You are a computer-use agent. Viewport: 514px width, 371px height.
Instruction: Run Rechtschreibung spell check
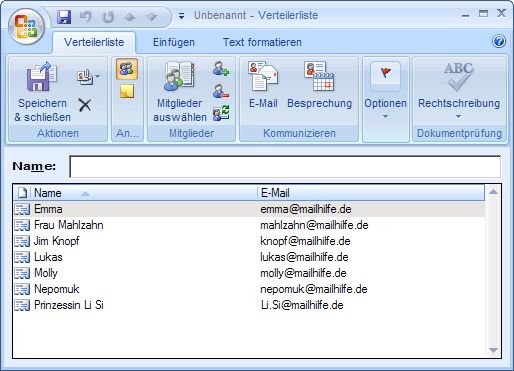point(459,85)
